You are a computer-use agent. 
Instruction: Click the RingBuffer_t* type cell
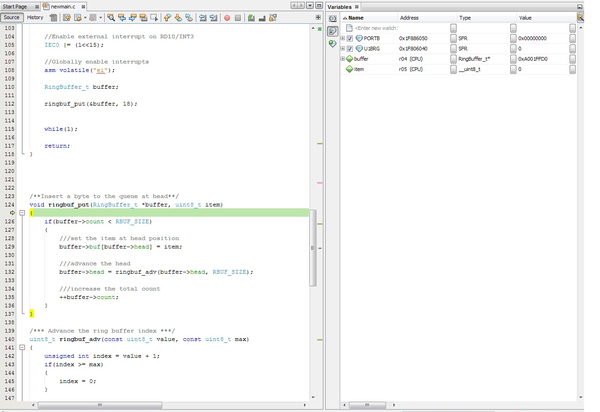[474, 59]
